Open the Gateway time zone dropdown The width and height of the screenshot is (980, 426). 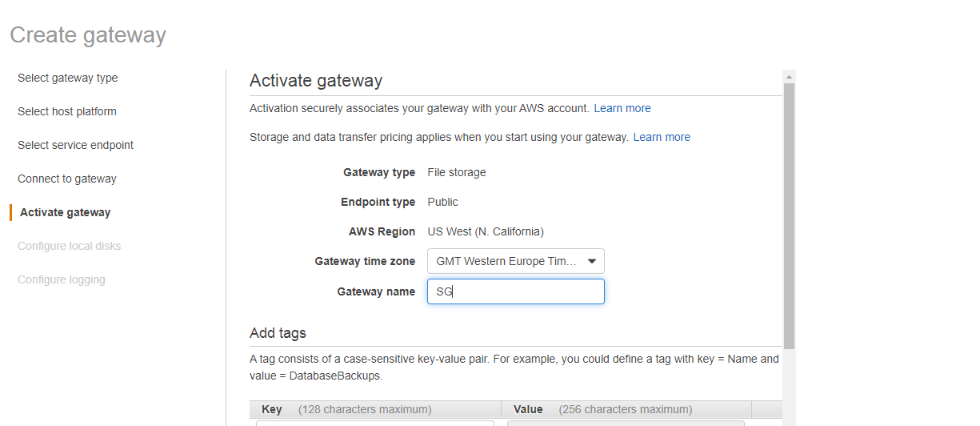pyautogui.click(x=515, y=261)
